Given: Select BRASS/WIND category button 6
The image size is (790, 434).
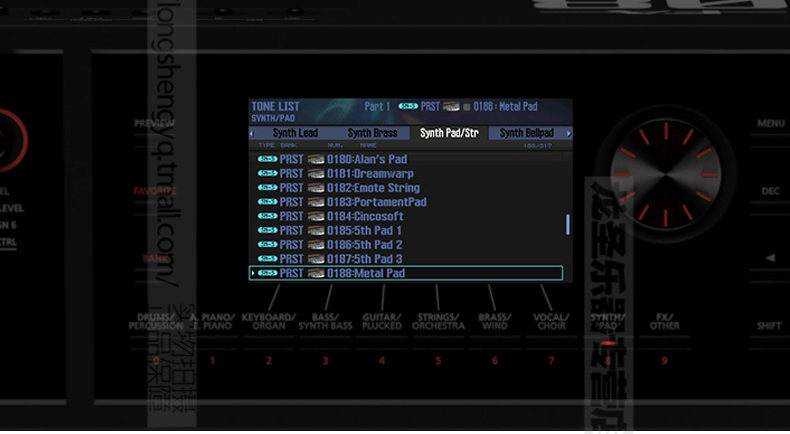Looking at the screenshot, I should [495, 338].
